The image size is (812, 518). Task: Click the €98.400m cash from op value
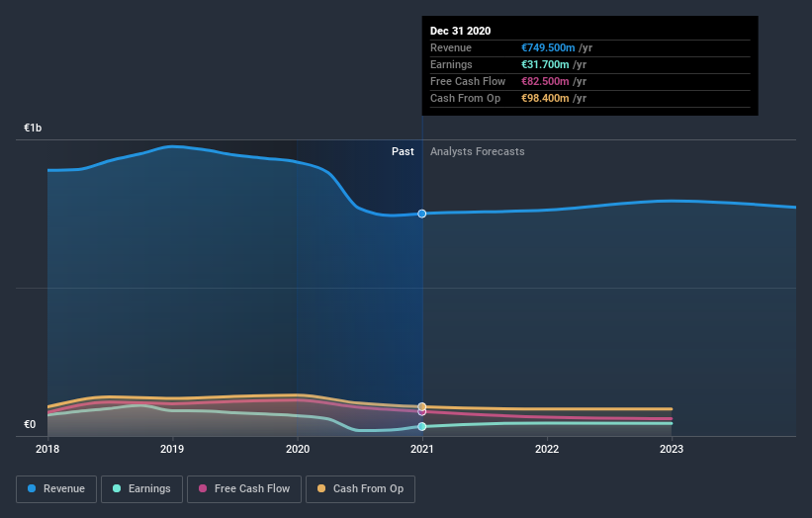pos(545,98)
